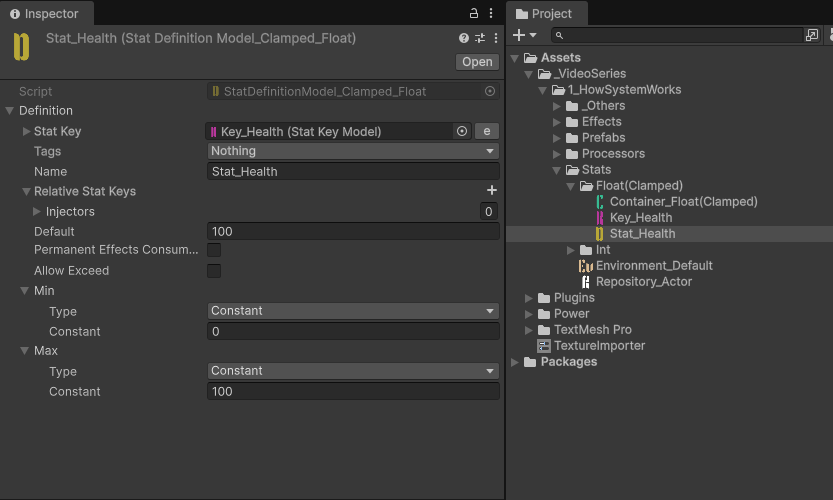Viewport: 833px width, 500px height.
Task: Collapse the Assets folder arrow
Action: [514, 58]
